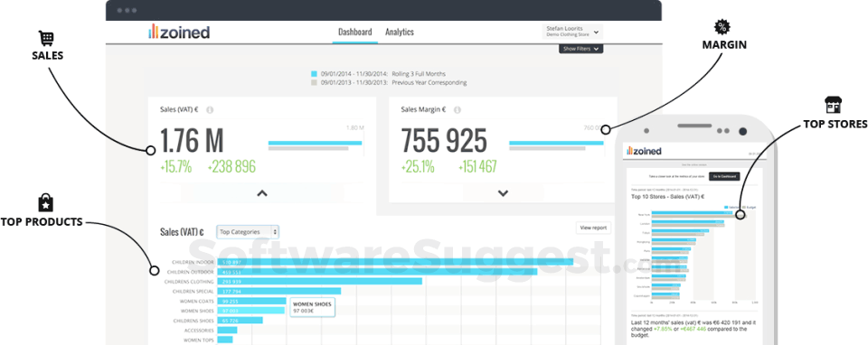The width and height of the screenshot is (868, 345).
Task: Expand the Sales Margin card with the down chevron
Action: [503, 193]
